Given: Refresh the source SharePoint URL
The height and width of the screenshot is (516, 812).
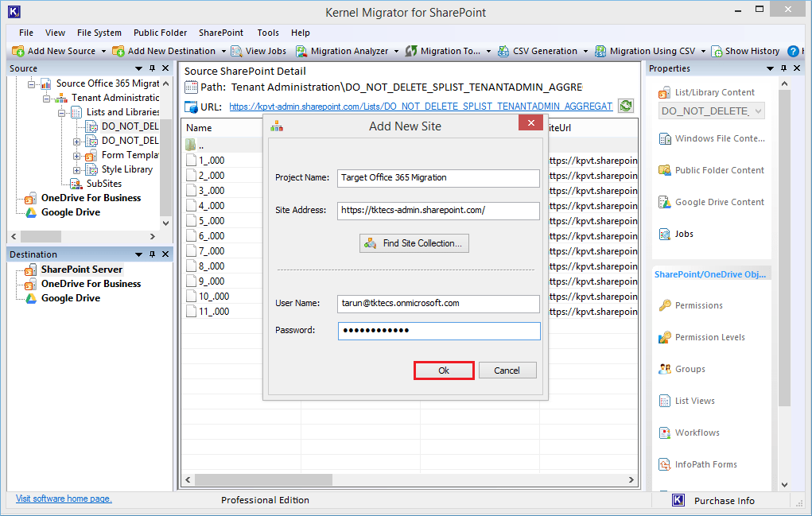Looking at the screenshot, I should (x=626, y=106).
